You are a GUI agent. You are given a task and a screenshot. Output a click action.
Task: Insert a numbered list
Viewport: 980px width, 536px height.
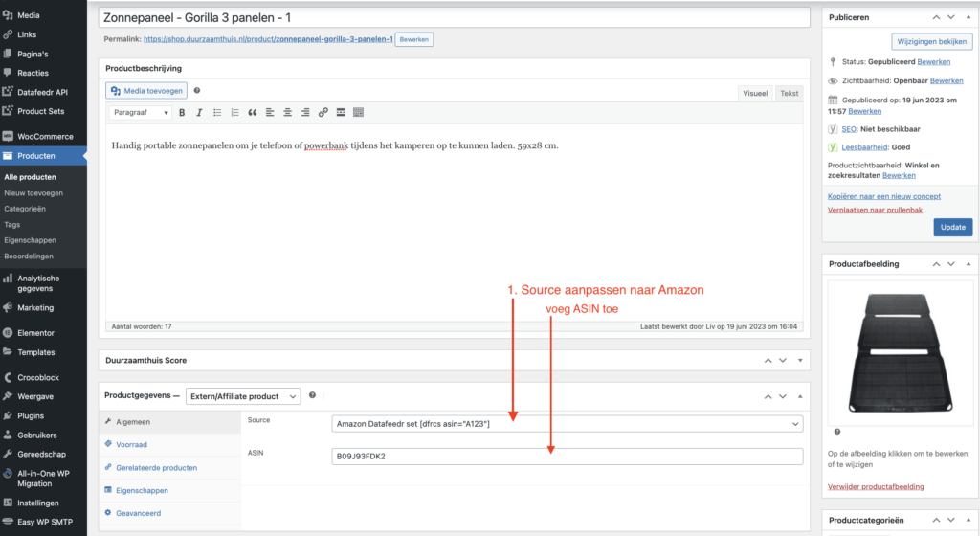[x=234, y=112]
